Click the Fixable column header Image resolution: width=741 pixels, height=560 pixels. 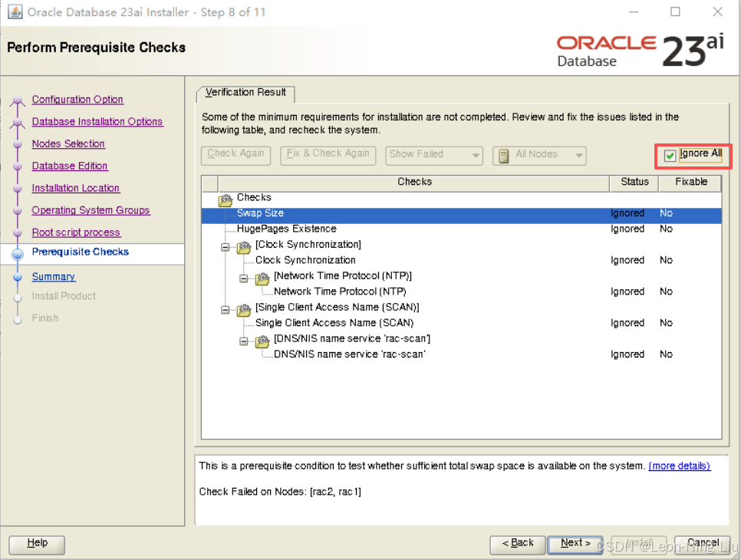(690, 182)
